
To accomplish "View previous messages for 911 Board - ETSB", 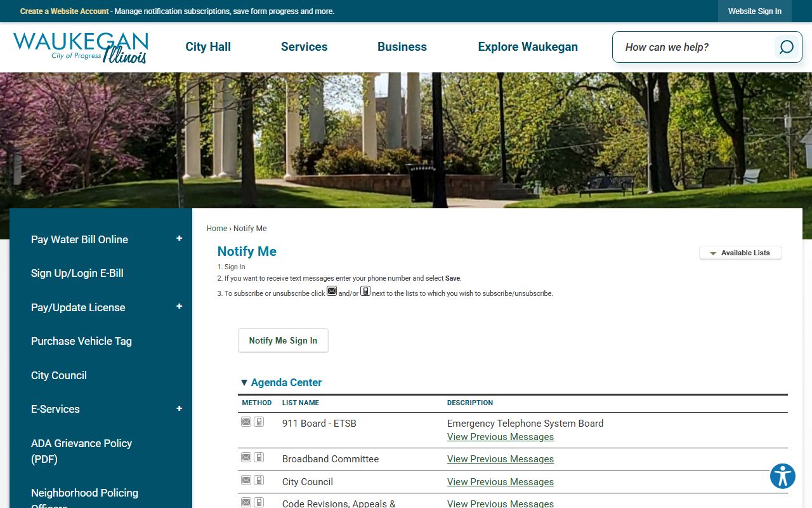I will (501, 437).
